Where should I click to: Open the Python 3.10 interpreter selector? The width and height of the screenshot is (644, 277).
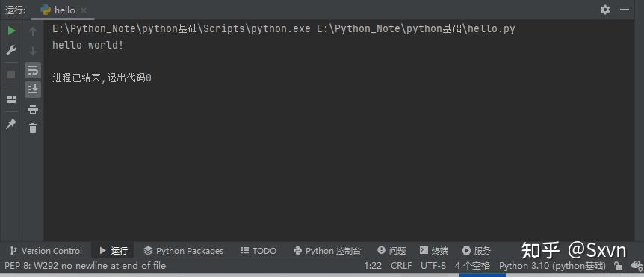(x=552, y=266)
